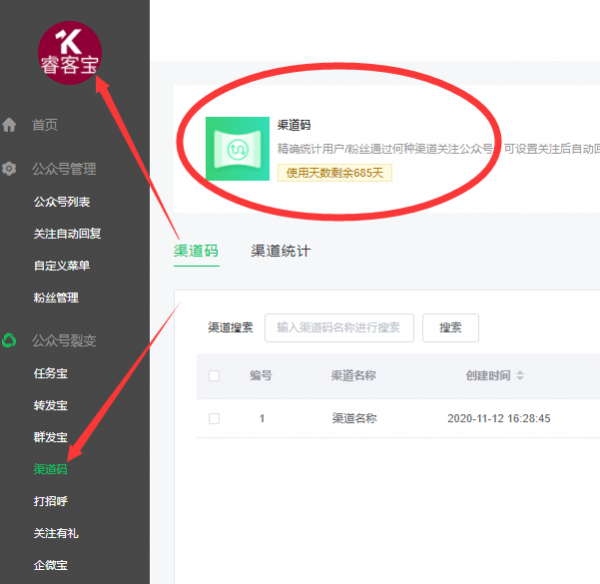600x584 pixels.
Task: Click the gear icon beside 公众号管理
Action: [x=10, y=169]
